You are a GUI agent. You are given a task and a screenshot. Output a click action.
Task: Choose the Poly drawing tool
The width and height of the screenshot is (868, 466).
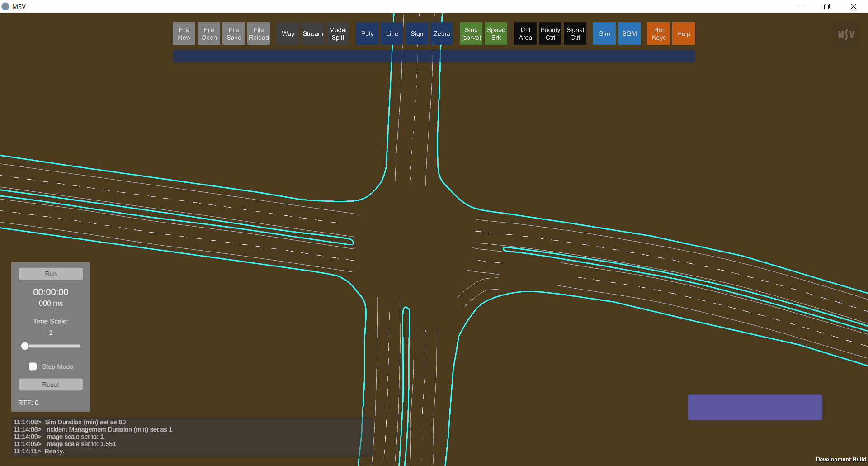pos(367,33)
